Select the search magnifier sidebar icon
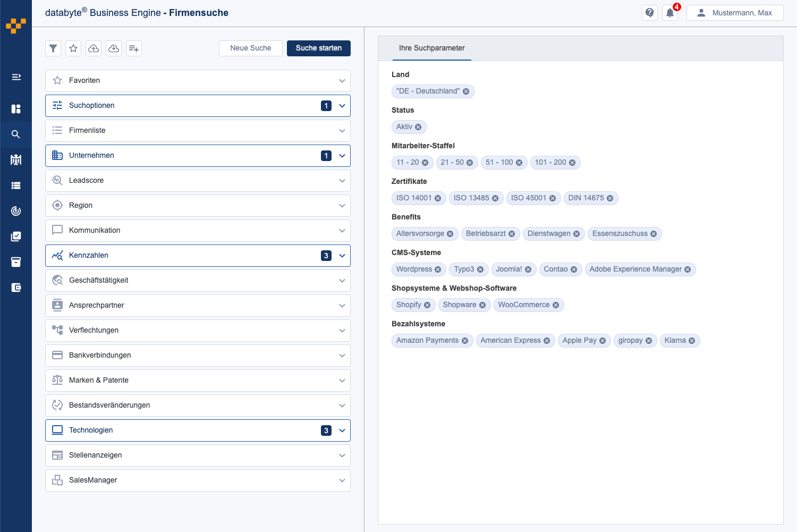This screenshot has width=797, height=532. pyautogui.click(x=16, y=134)
